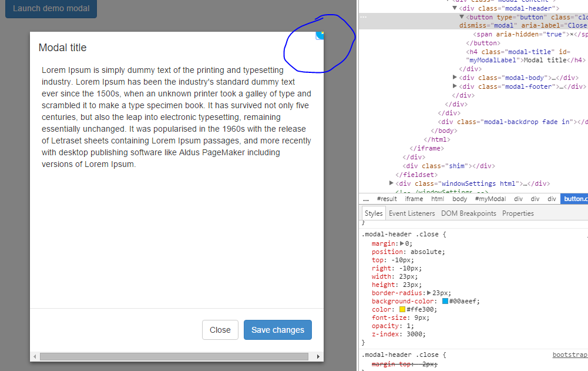Expand the div.modal-body node
This screenshot has height=371, width=588.
tap(455, 77)
